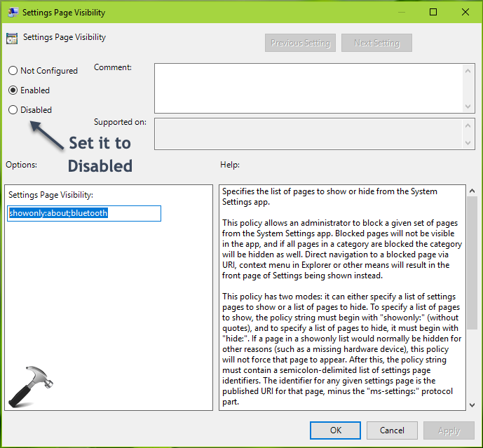The image size is (483, 448).
Task: Maximize the Settings Page Visibility window
Action: [x=433, y=12]
